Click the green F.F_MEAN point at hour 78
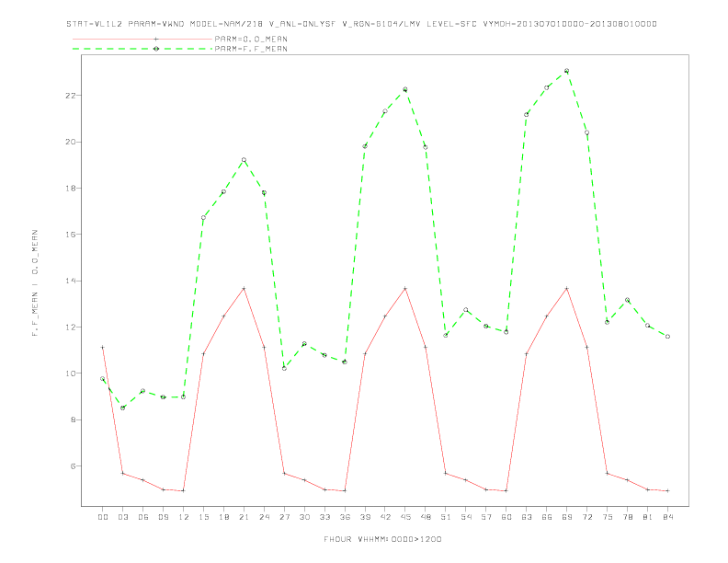 pos(627,300)
